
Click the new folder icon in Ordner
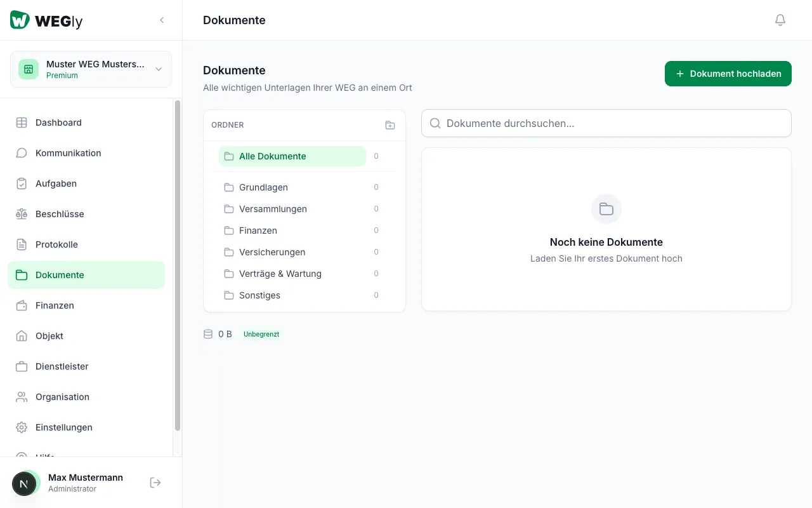point(390,125)
